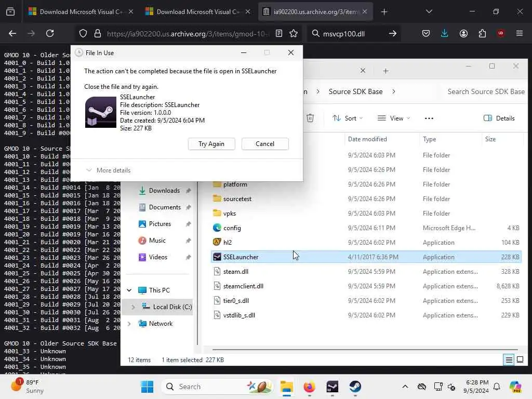Click the padlock site info icon
This screenshot has width=532, height=399.
tap(98, 33)
